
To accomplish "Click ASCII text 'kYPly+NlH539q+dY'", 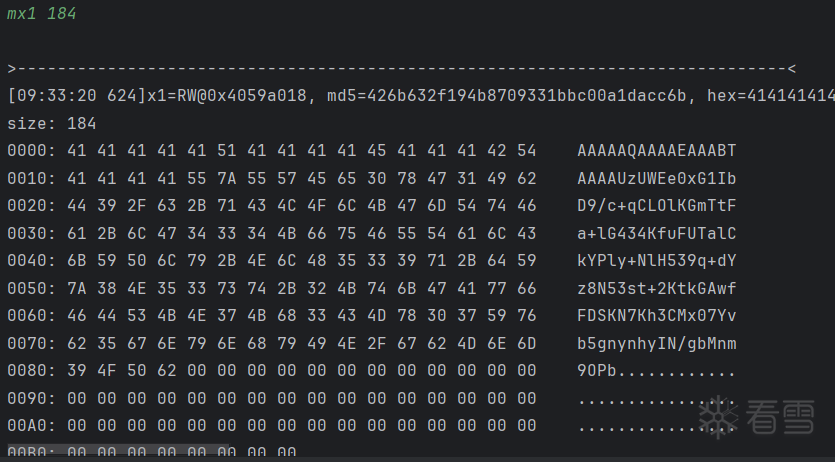I will coord(657,261).
